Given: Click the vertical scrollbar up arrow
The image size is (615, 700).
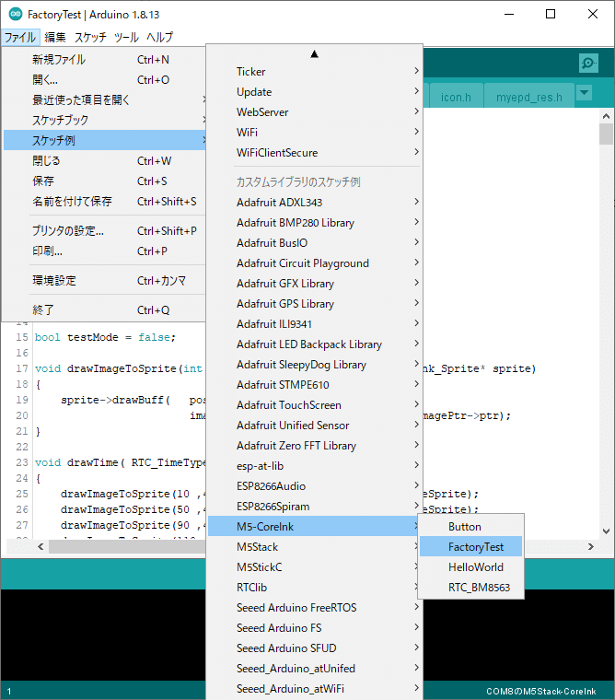Looking at the screenshot, I should tap(606, 116).
